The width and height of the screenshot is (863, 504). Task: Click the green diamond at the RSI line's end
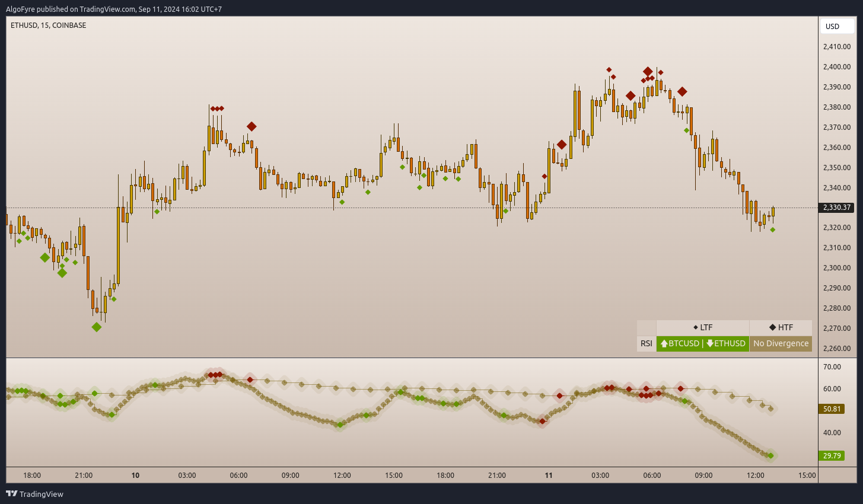[x=770, y=455]
